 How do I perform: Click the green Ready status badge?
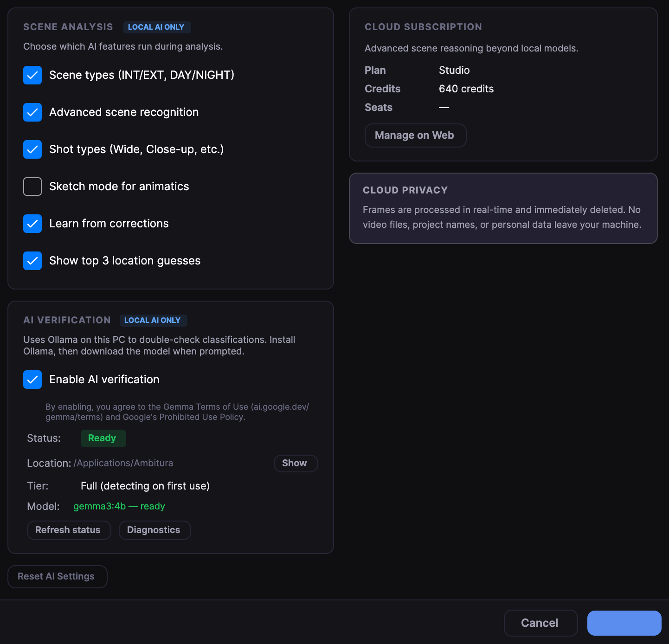point(103,438)
